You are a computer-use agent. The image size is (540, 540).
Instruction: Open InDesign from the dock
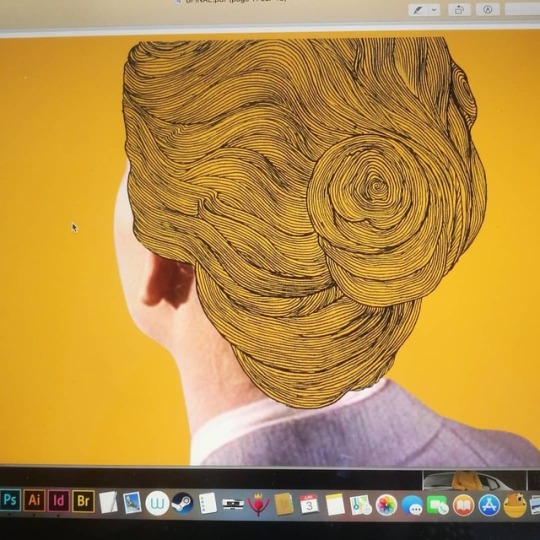(x=59, y=501)
